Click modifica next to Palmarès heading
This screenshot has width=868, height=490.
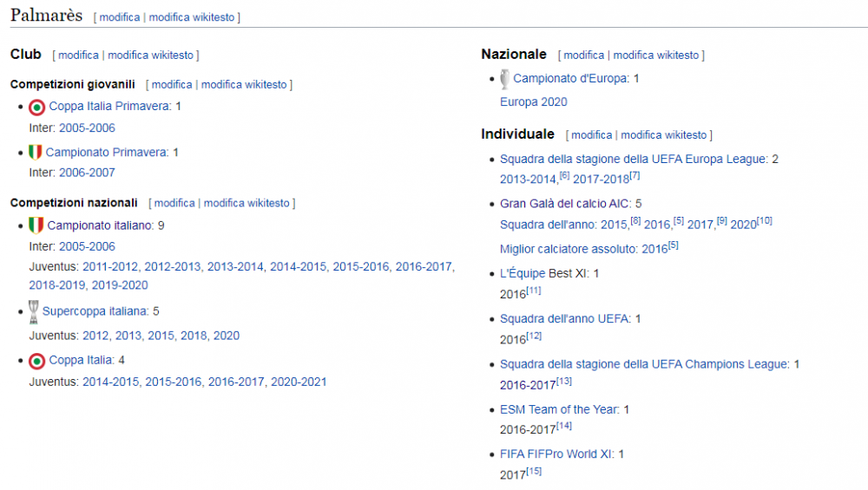point(120,17)
